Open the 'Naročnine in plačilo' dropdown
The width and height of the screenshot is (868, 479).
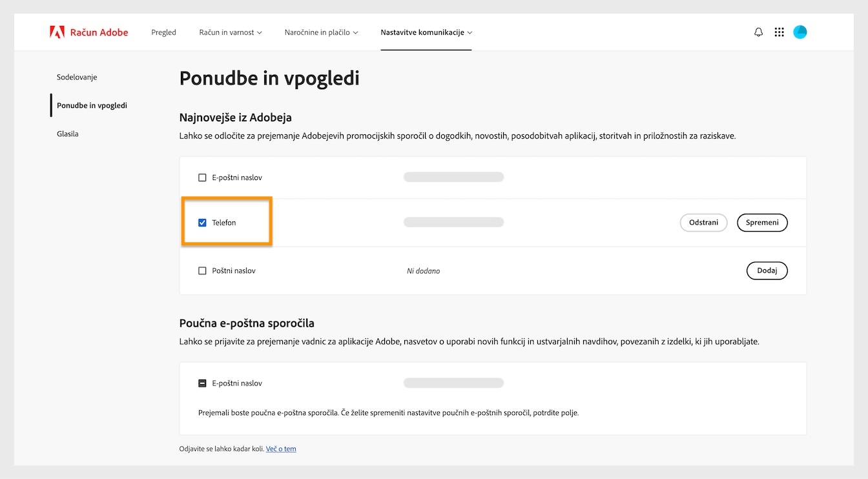click(x=320, y=32)
